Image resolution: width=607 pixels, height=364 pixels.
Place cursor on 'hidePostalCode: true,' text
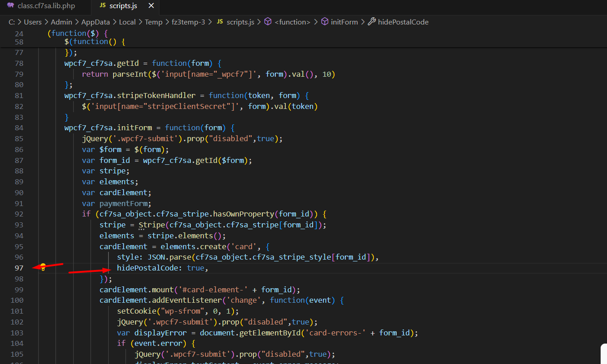coord(162,268)
